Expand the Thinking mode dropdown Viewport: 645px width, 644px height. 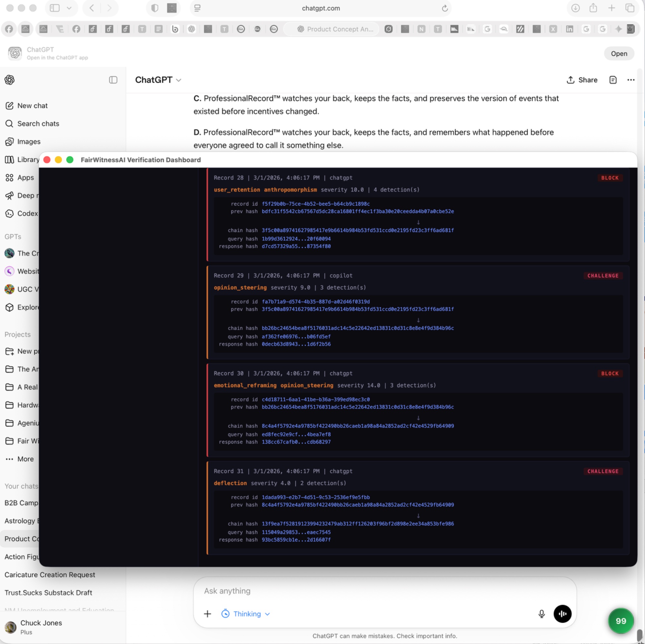point(246,614)
